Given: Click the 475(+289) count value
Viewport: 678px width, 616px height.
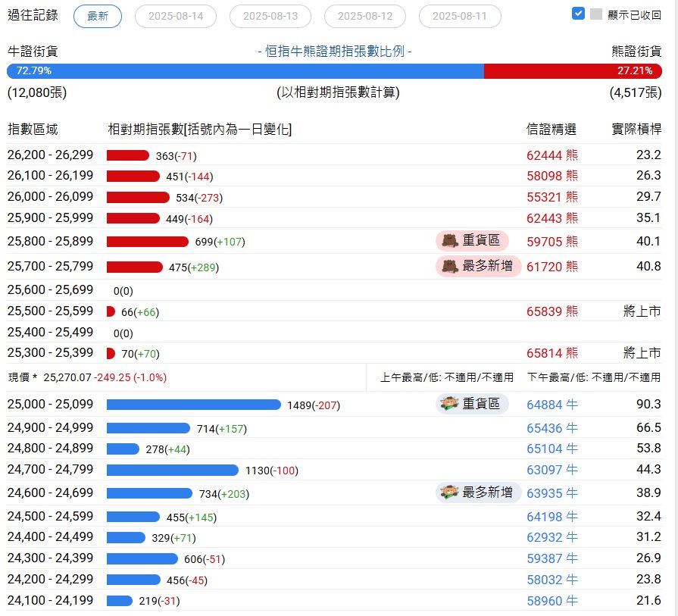Looking at the screenshot, I should (194, 267).
